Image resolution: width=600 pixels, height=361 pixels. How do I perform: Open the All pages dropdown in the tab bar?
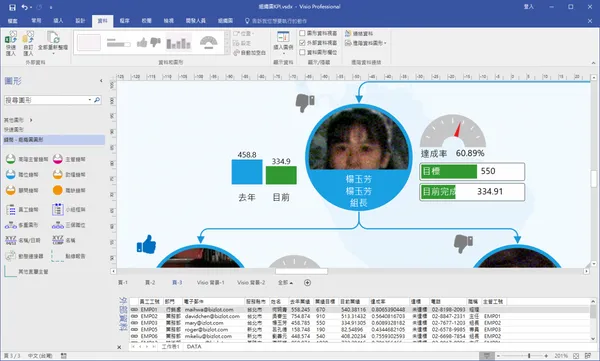coord(285,283)
